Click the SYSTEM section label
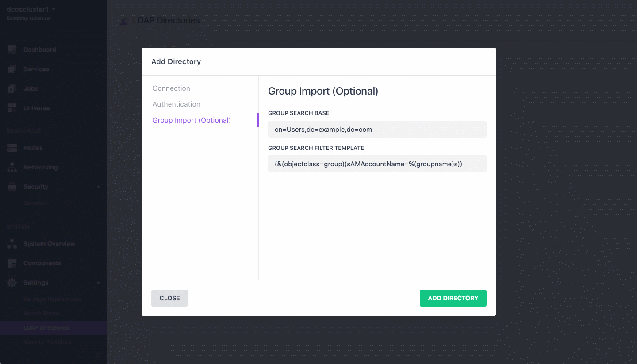Image resolution: width=637 pixels, height=364 pixels. point(18,227)
